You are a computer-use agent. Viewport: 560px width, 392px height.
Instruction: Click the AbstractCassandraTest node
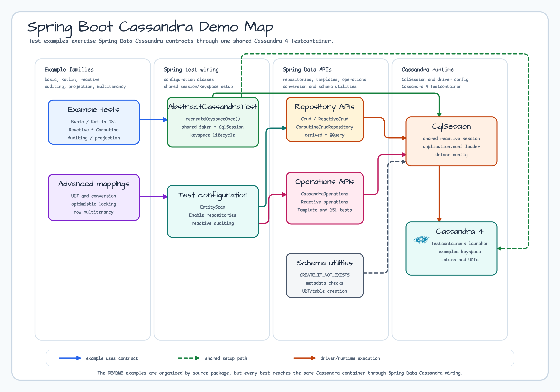point(213,122)
